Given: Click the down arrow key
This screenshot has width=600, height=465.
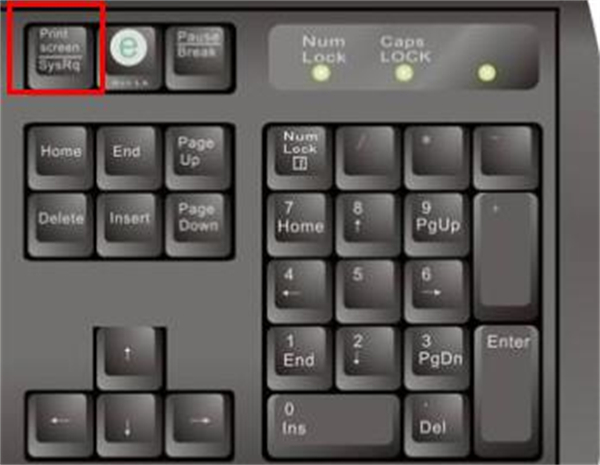Looking at the screenshot, I should (129, 425).
